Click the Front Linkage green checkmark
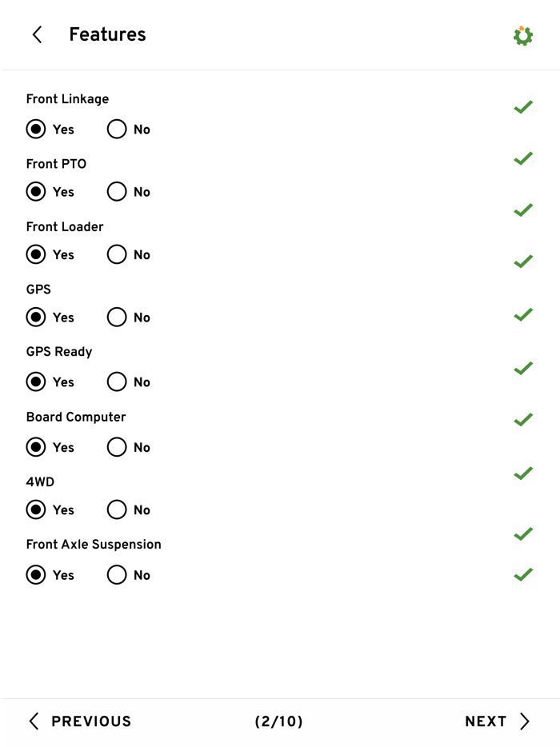 pos(523,106)
